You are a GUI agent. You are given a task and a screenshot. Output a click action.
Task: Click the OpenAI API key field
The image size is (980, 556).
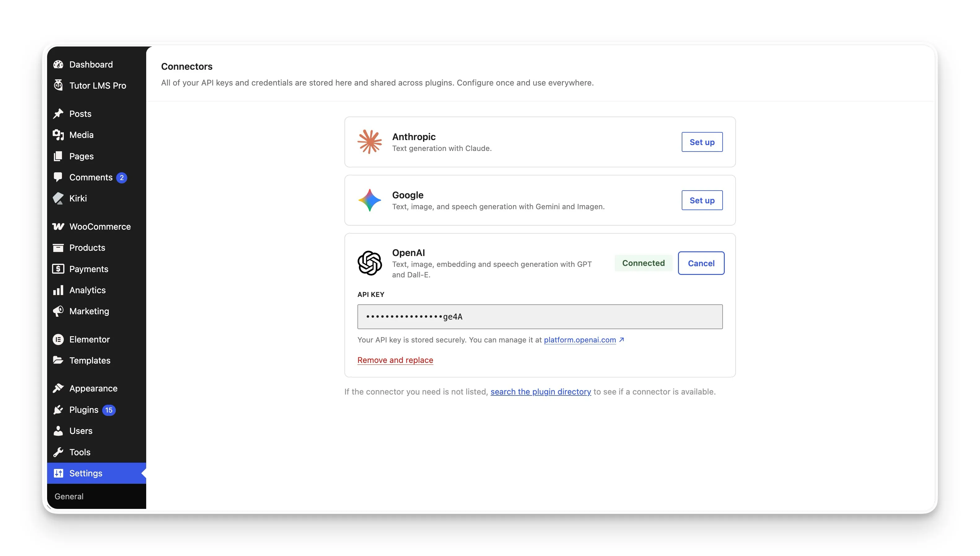coord(540,316)
